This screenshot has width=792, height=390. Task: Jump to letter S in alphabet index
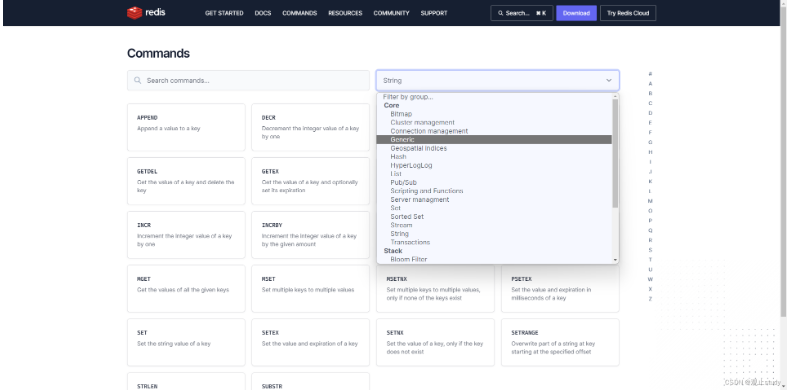point(650,250)
